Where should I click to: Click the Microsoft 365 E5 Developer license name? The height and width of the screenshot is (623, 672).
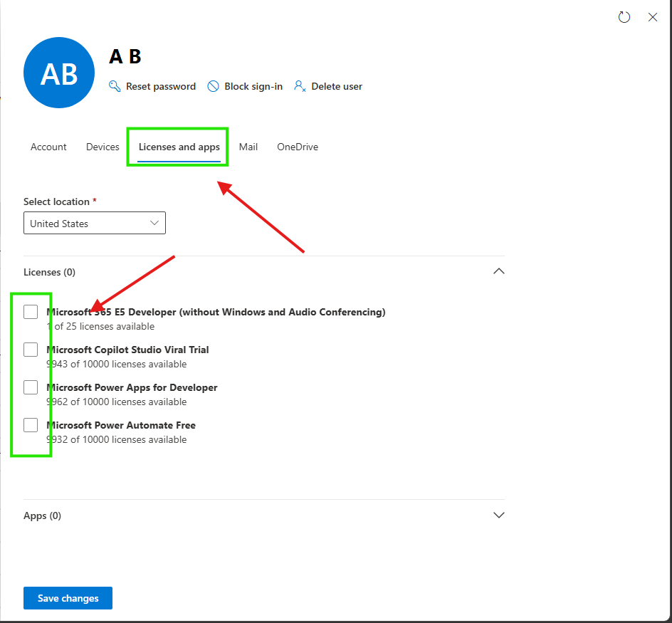[216, 312]
